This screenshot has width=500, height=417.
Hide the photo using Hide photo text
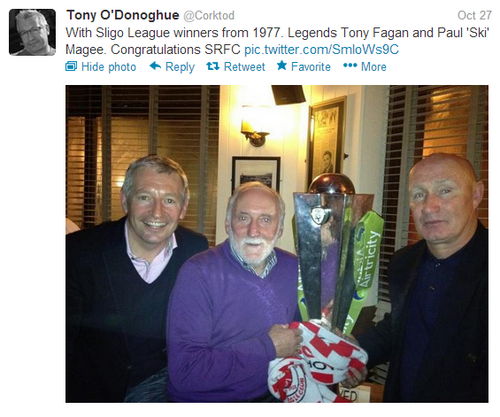coord(109,67)
